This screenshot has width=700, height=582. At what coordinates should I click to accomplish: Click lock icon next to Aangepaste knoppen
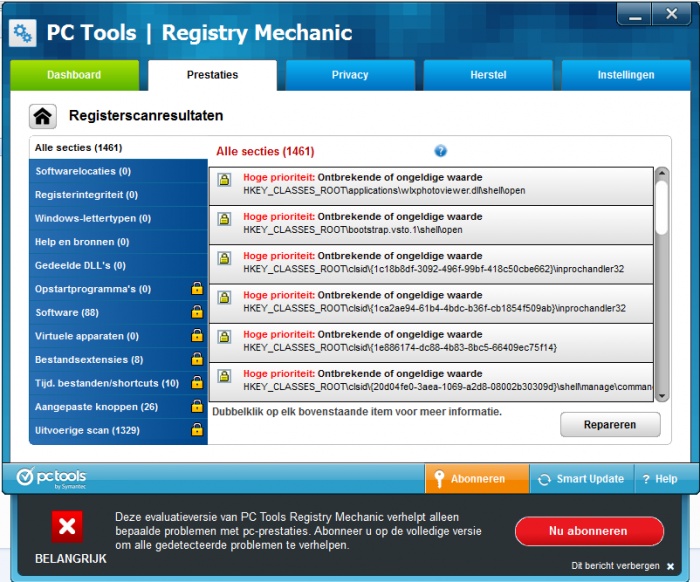197,406
